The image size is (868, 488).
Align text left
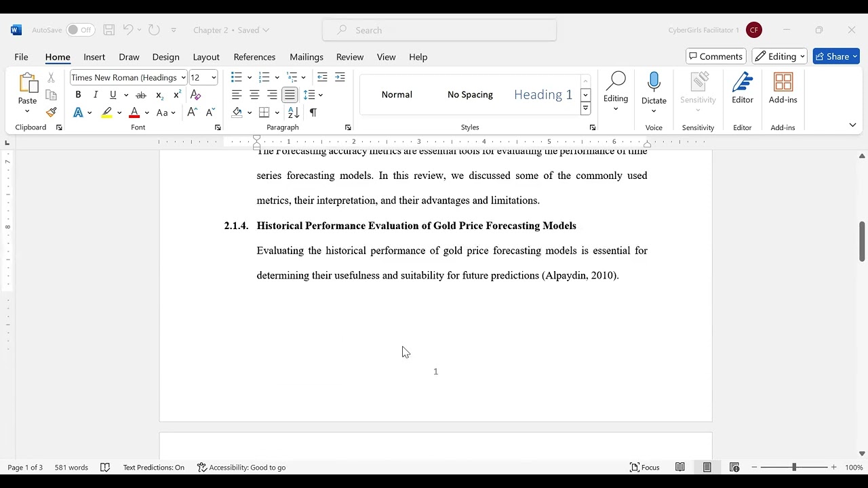pos(237,95)
